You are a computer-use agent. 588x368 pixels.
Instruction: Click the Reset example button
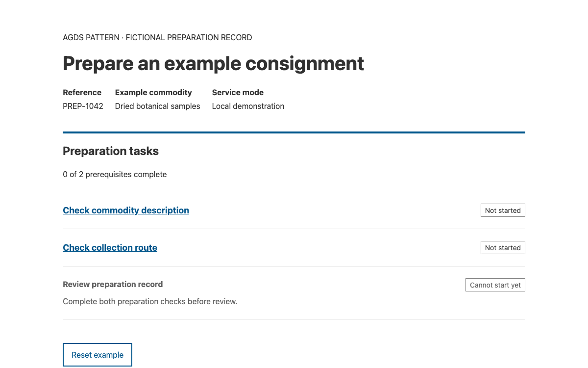[x=98, y=355]
